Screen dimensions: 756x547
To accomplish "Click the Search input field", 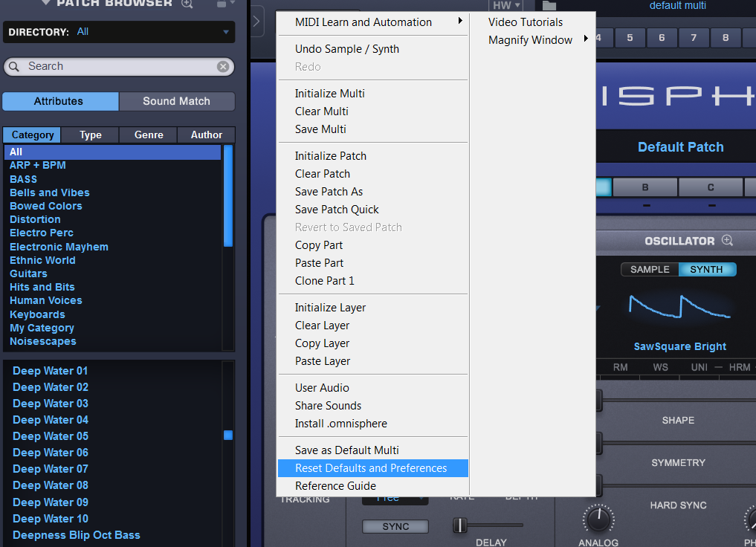I will coord(119,66).
